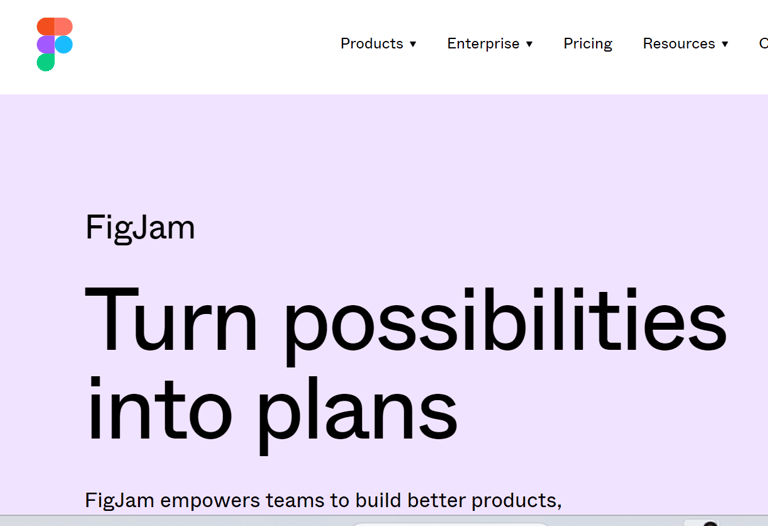The width and height of the screenshot is (768, 526).
Task: Click the blue circle of the Figma logo
Action: (64, 45)
